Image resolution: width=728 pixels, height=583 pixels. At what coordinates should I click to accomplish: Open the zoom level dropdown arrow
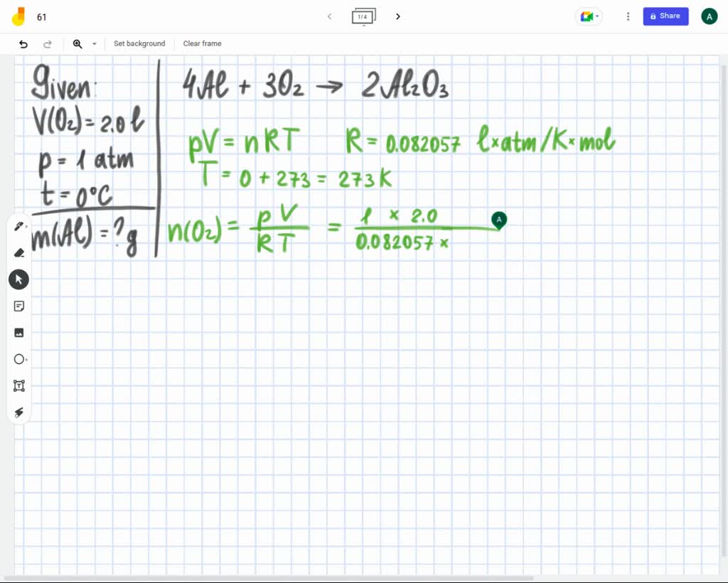(x=95, y=43)
